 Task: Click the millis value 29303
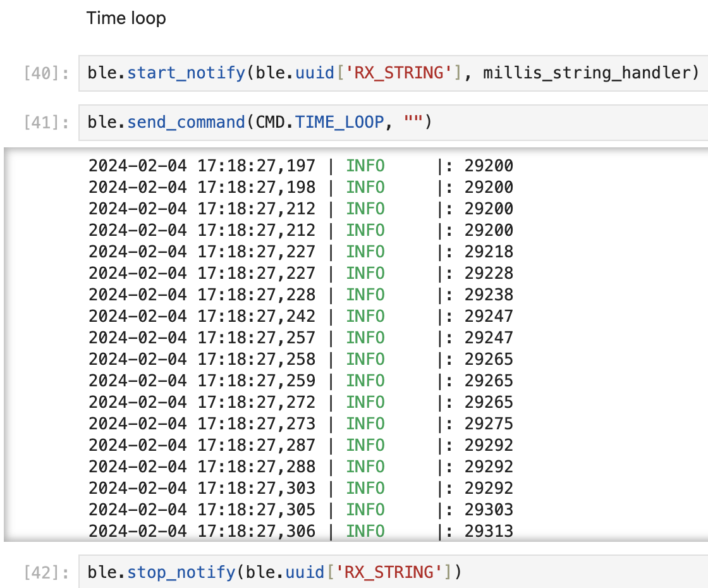(x=489, y=510)
